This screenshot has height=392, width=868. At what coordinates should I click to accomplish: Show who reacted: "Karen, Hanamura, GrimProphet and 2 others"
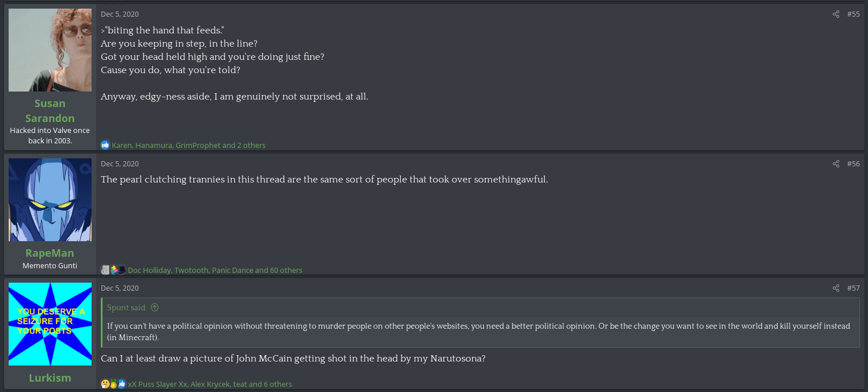point(188,146)
